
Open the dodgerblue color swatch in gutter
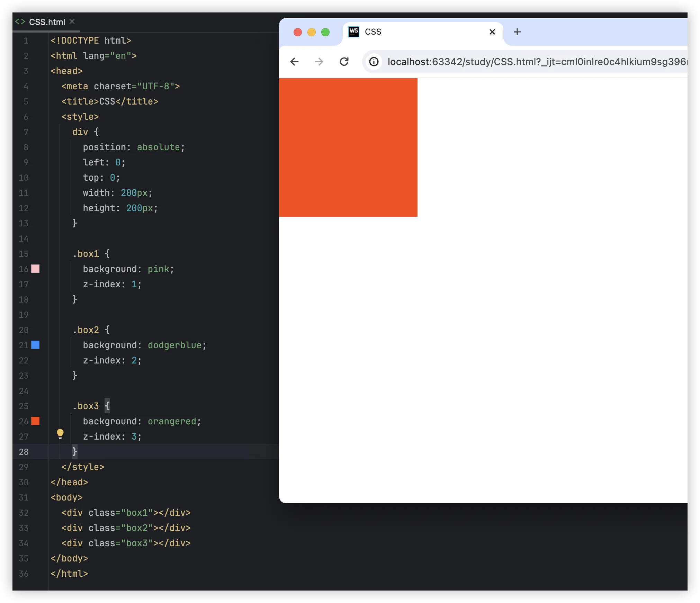(x=35, y=345)
